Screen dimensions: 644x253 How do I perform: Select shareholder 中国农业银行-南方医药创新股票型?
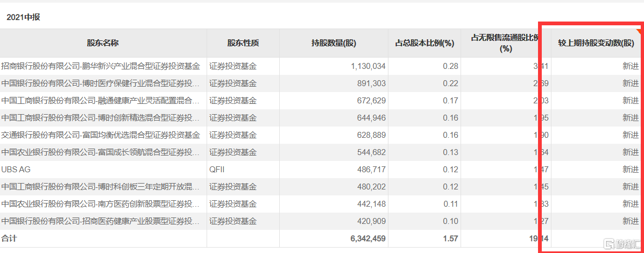tap(101, 204)
